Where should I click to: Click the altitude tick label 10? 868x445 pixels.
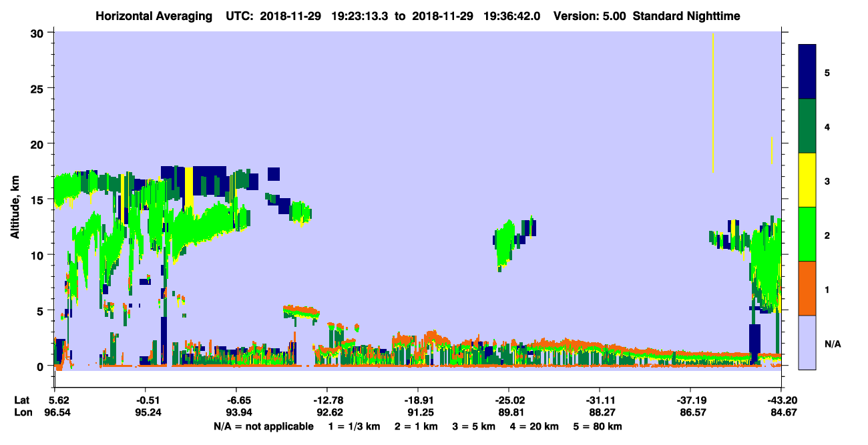click(39, 255)
